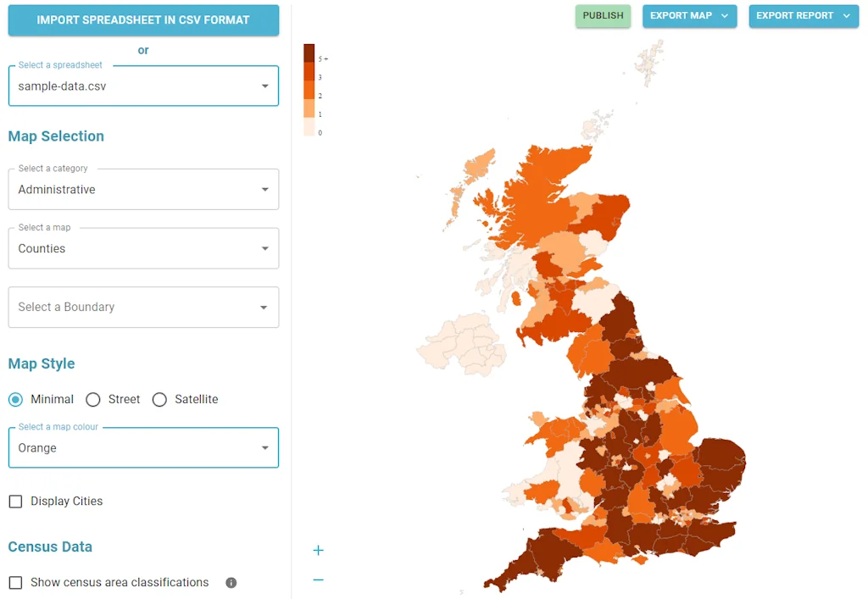
Task: Click the info icon beside census area classifications
Action: click(x=231, y=582)
